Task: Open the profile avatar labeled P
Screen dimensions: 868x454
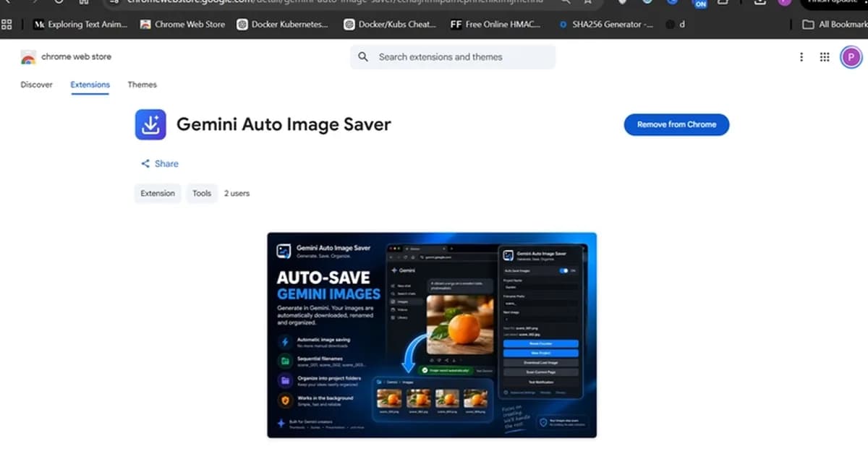Action: [x=851, y=57]
